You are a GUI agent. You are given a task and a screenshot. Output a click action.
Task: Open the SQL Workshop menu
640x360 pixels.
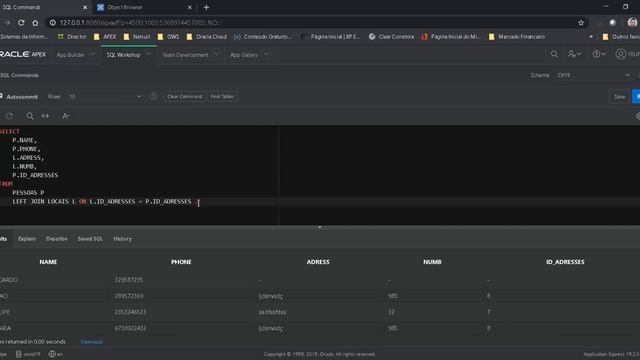123,55
